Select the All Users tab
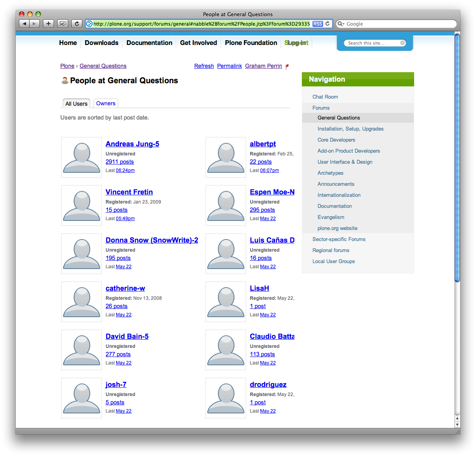This screenshot has height=456, width=476. [76, 104]
